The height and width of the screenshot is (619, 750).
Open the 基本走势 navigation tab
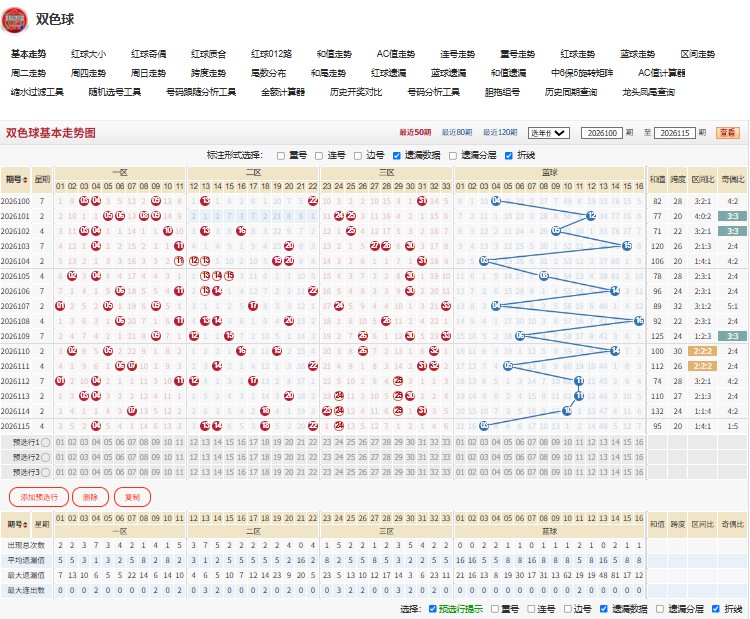[28, 54]
